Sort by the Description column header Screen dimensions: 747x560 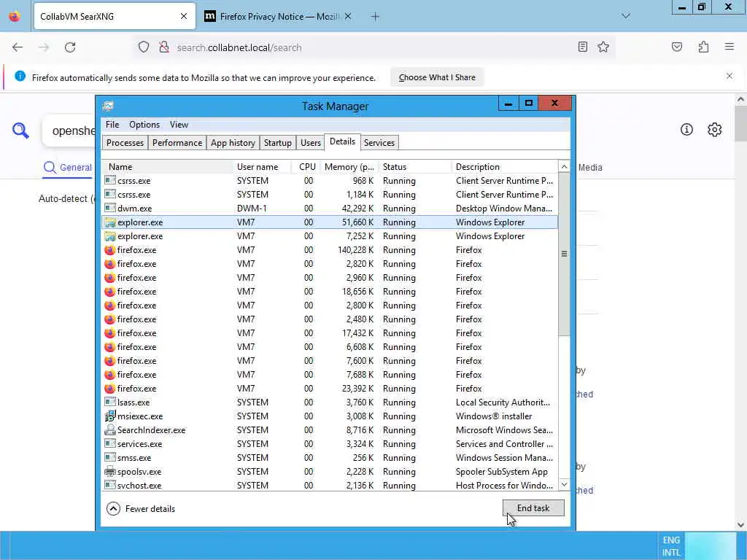tap(505, 167)
